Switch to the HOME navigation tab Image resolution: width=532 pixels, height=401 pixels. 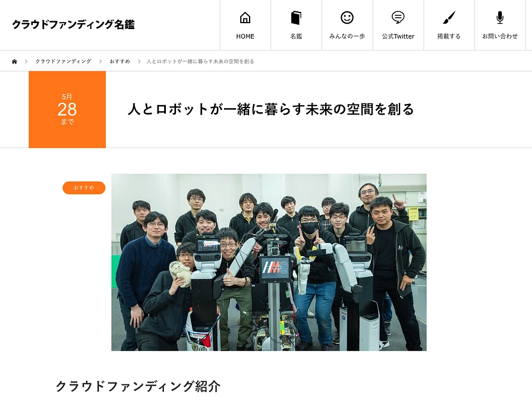tap(244, 25)
